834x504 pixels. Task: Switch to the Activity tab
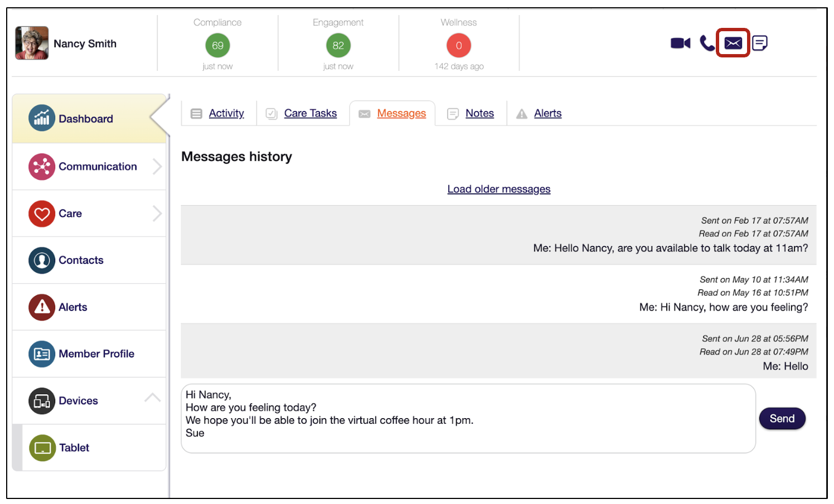click(226, 113)
